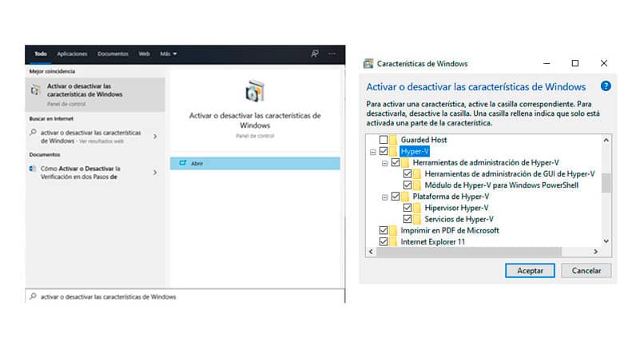Open the Más dropdown in search tabs
Image resolution: width=644 pixels, height=346 pixels.
(169, 54)
